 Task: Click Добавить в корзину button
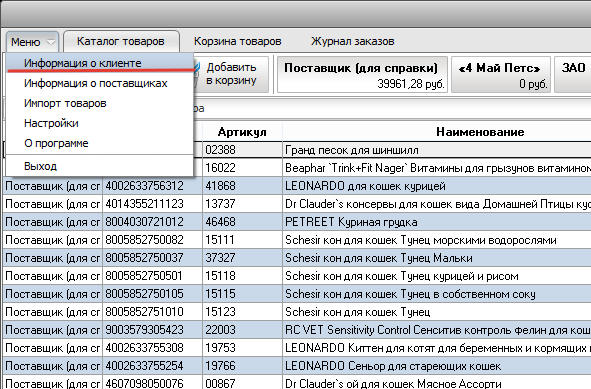pos(231,74)
